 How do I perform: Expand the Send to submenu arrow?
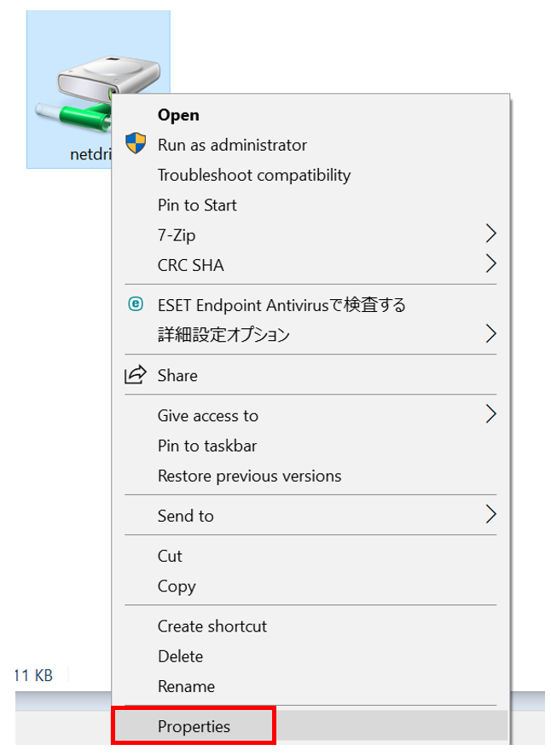(x=490, y=515)
